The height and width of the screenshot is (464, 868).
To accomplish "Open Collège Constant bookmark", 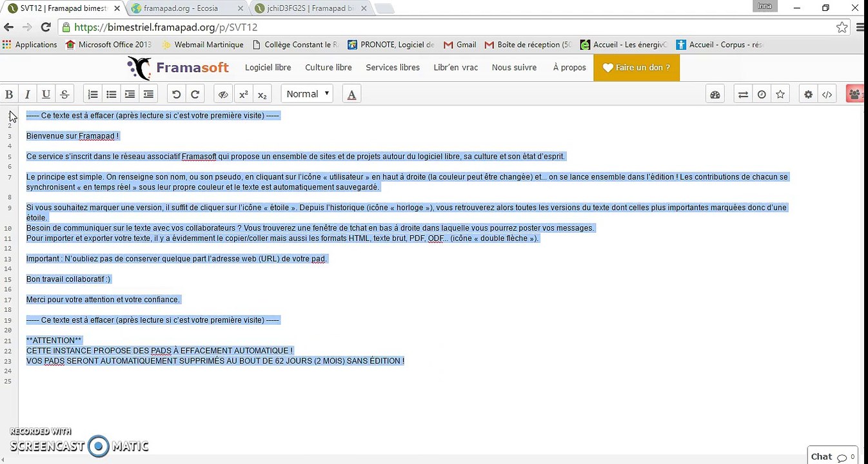I will click(x=295, y=44).
